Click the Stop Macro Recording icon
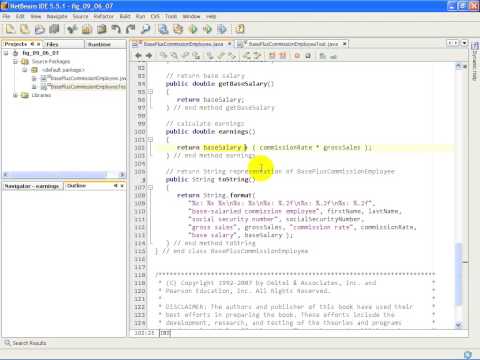 coord(308,56)
